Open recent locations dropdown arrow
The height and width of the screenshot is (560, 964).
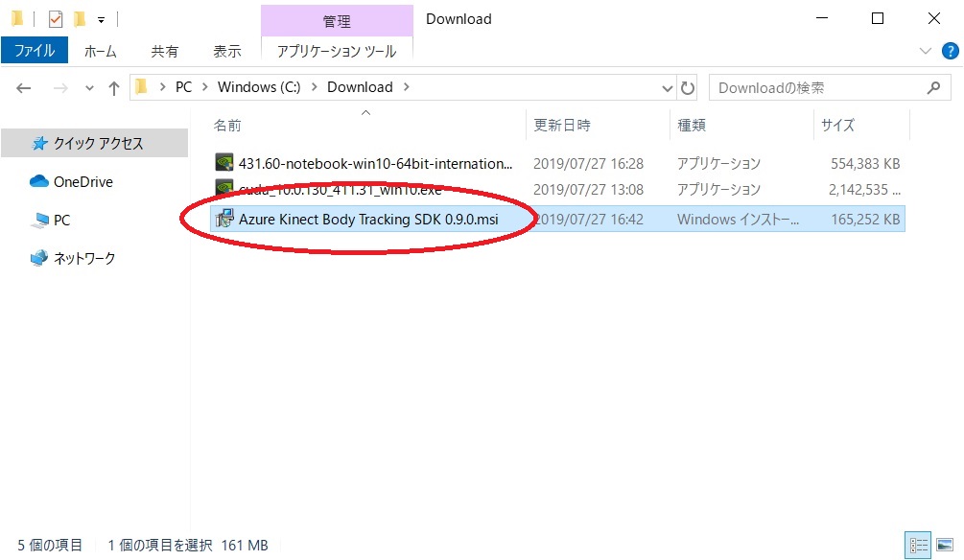click(90, 88)
